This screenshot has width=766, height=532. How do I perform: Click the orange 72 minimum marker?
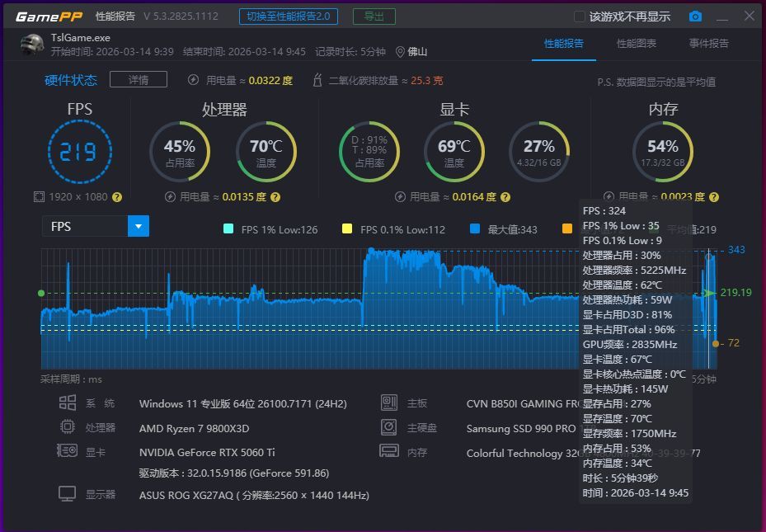(x=716, y=343)
